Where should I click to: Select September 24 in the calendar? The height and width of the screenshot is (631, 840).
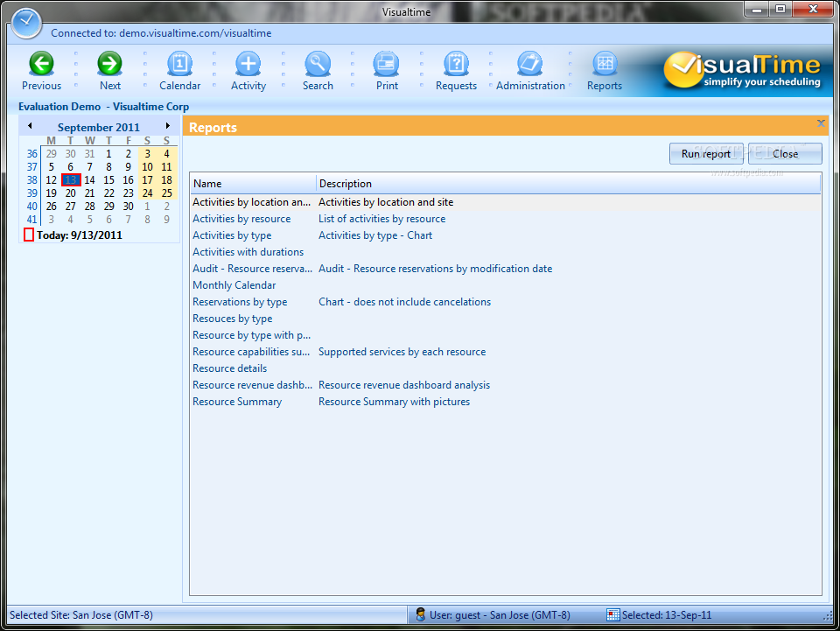tap(147, 193)
